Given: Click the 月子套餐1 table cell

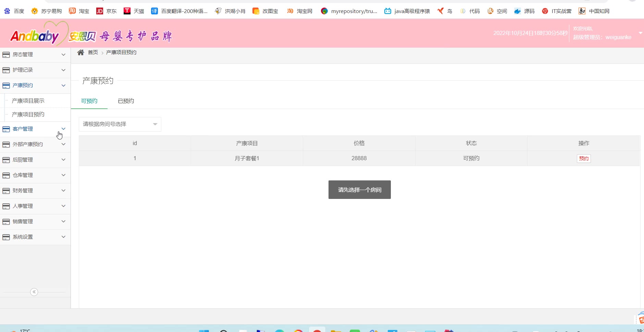Looking at the screenshot, I should click(x=247, y=158).
